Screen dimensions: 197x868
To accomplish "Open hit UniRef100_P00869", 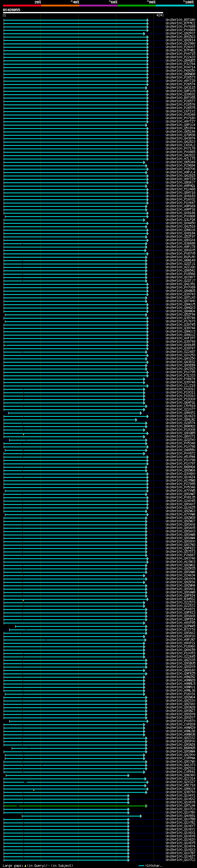I will pos(180,30).
